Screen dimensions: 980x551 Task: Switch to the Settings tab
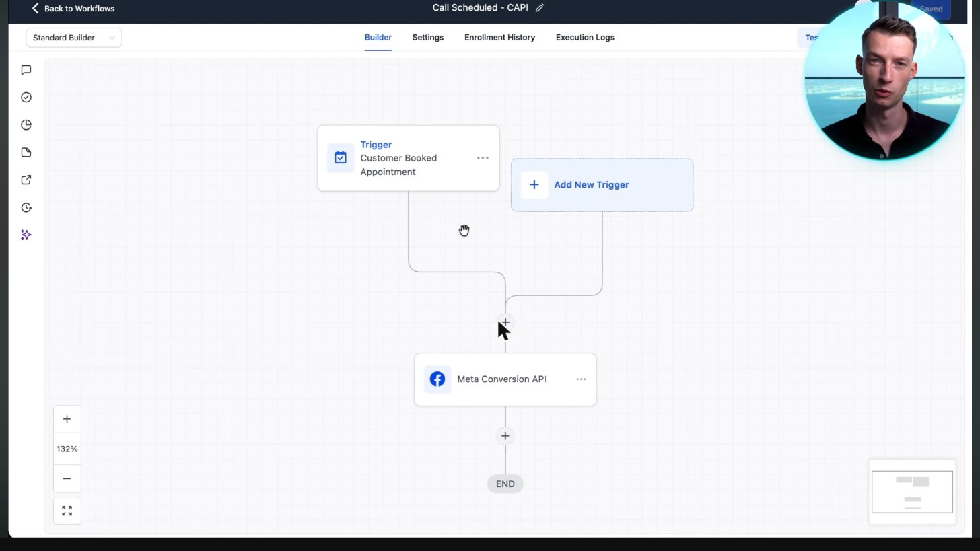(x=428, y=38)
